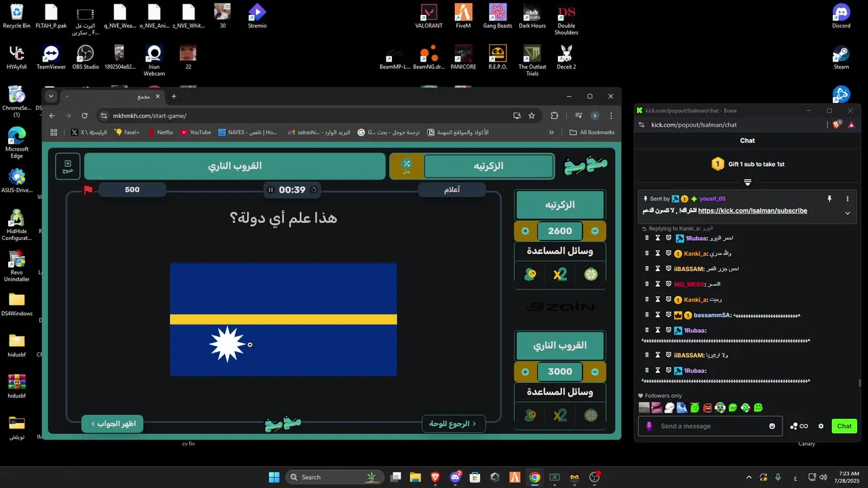Ban bassammSA with the shield icon
868x488 pixels.
coord(668,315)
